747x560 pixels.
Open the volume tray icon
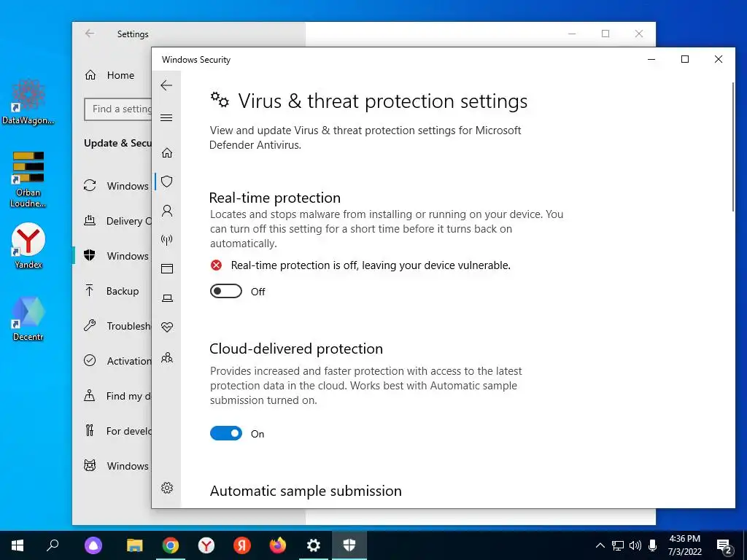[x=635, y=545]
